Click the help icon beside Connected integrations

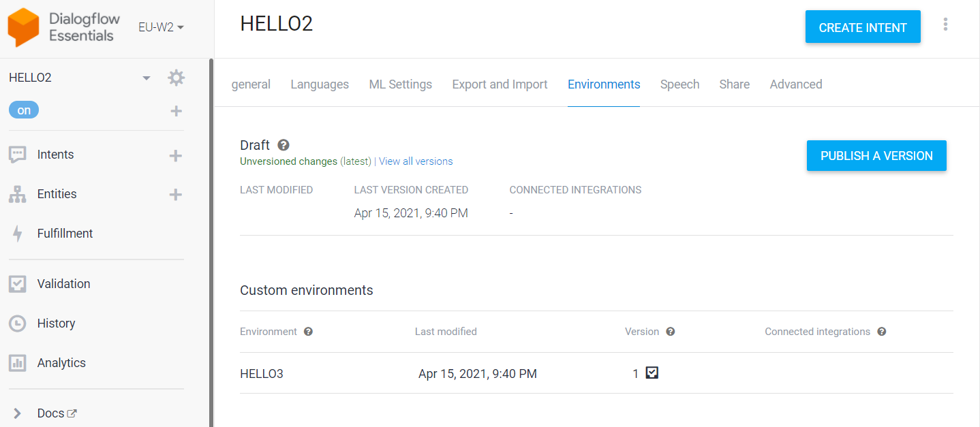pyautogui.click(x=881, y=332)
